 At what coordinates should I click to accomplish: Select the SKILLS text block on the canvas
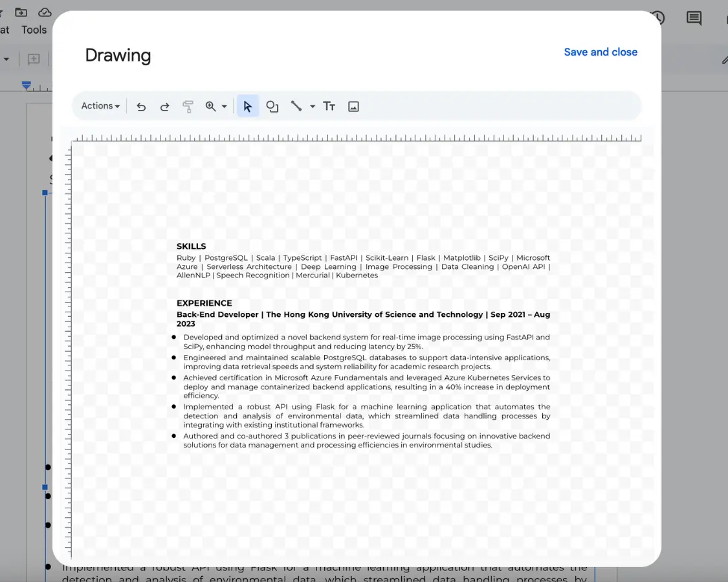(191, 246)
